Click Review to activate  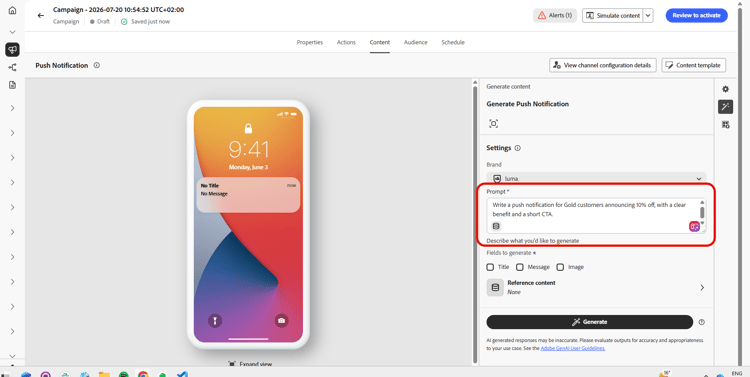coord(696,15)
